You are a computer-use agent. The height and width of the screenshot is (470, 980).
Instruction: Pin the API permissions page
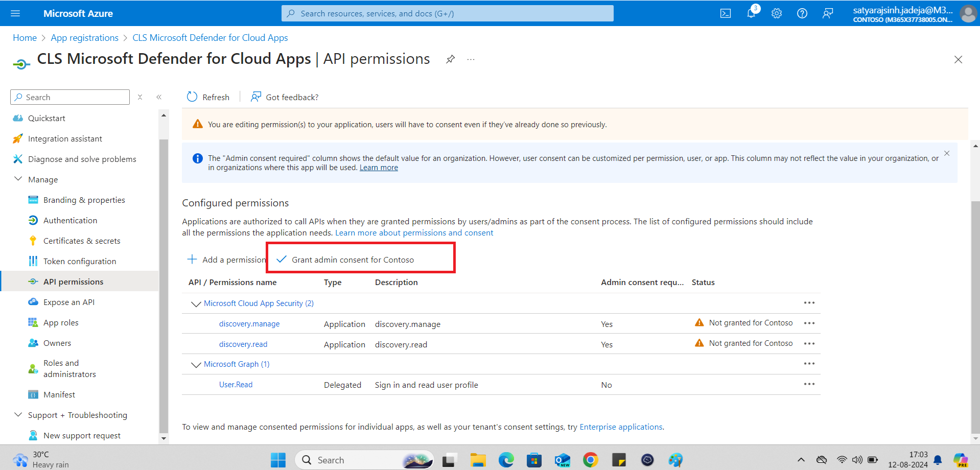[x=450, y=59]
